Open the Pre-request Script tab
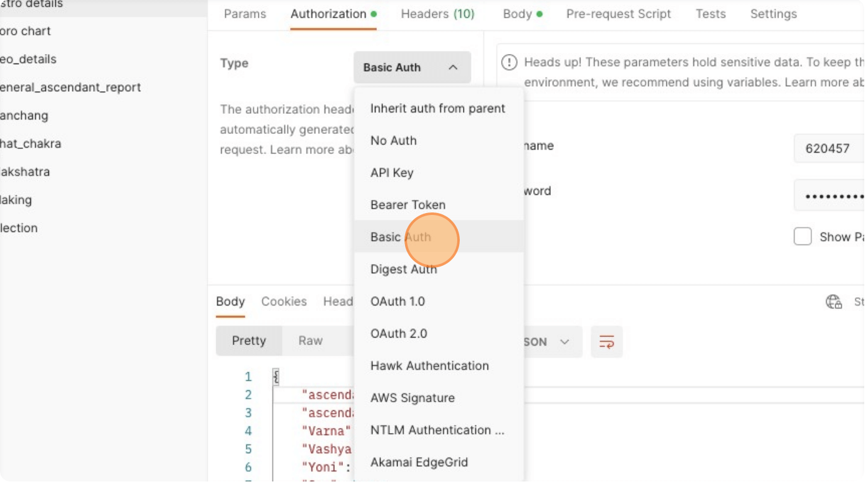 (618, 13)
